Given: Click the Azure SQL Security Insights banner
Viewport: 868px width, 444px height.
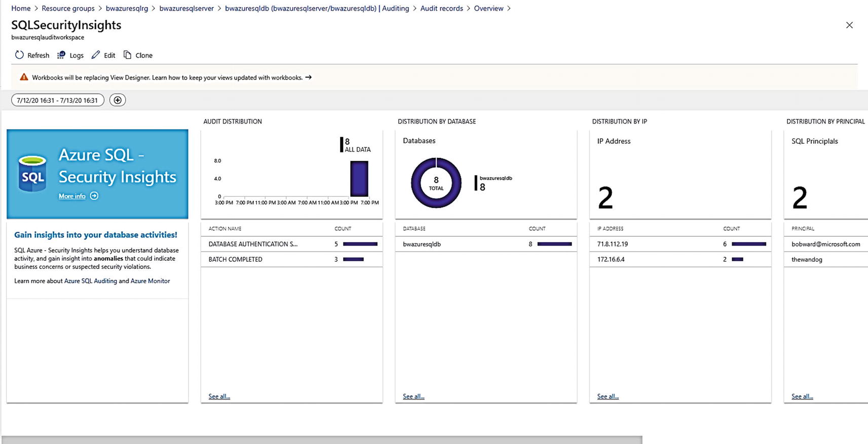Looking at the screenshot, I should [97, 174].
